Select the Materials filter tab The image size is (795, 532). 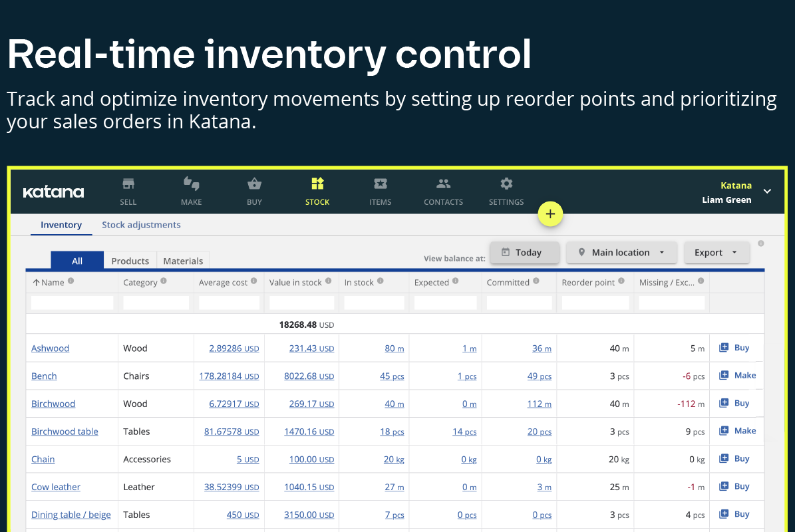click(183, 261)
